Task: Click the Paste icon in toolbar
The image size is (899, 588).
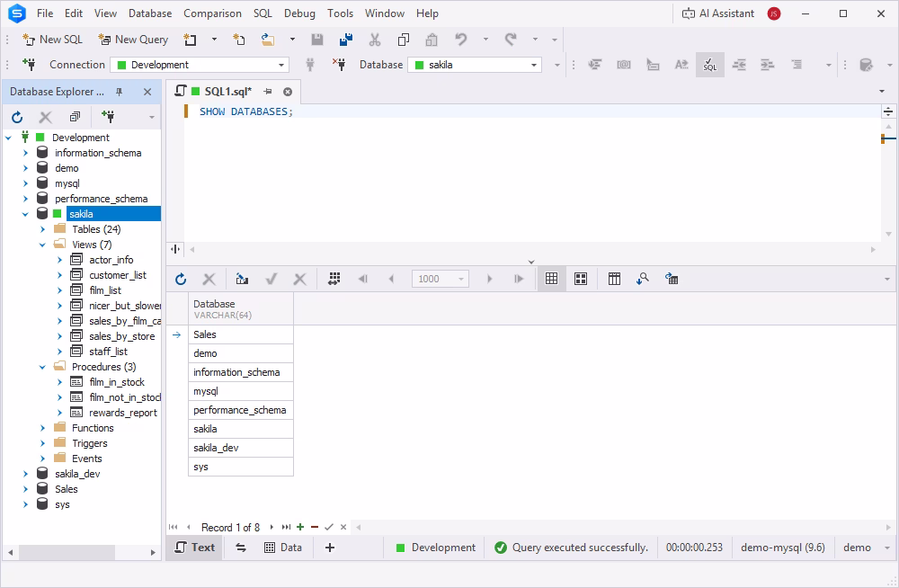Action: coord(432,40)
